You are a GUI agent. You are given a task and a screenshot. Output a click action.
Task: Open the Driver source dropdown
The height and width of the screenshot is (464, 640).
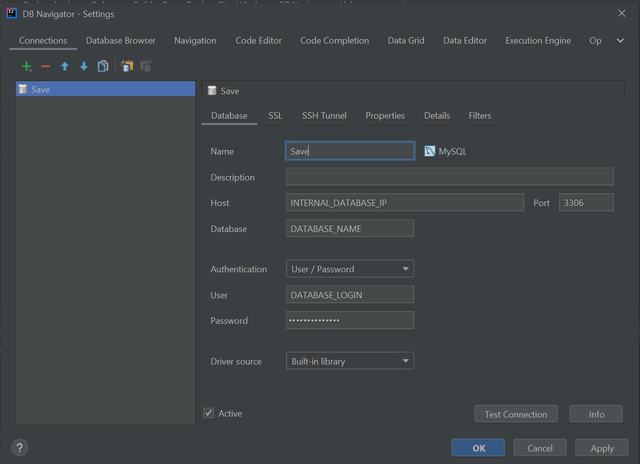(x=350, y=361)
